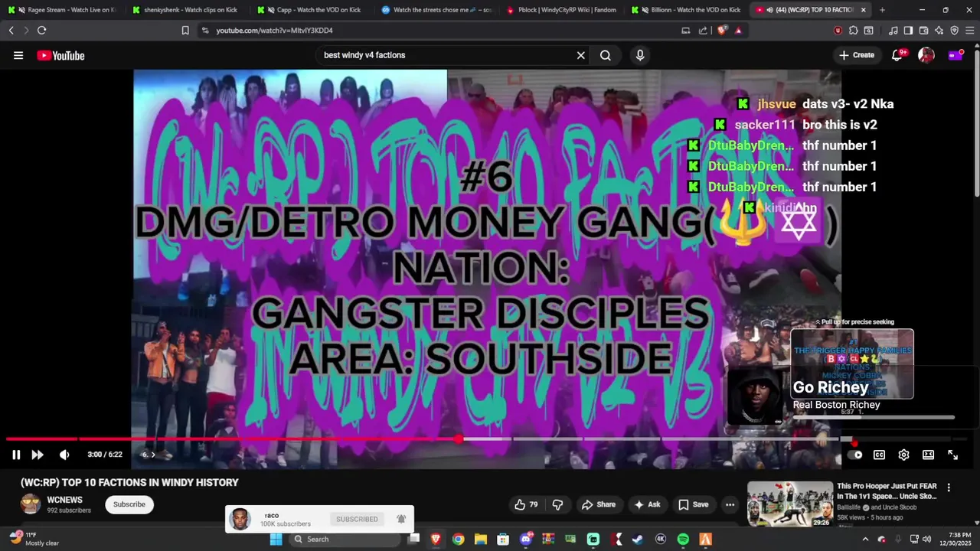Toggle closed captions CC button
The width and height of the screenshot is (980, 551).
pos(879,455)
